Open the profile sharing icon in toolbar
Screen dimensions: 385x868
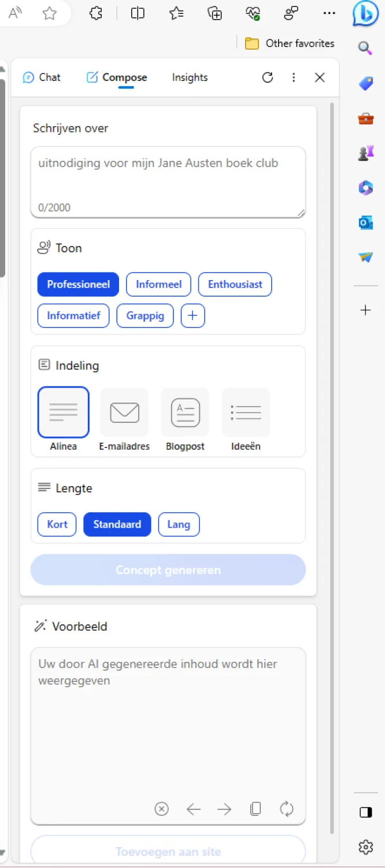(291, 13)
